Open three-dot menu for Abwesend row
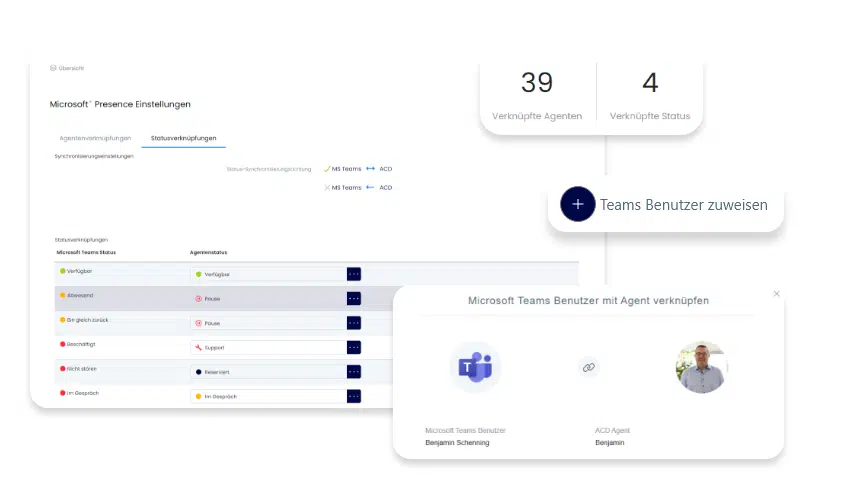Image resolution: width=852 pixels, height=478 pixels. [x=353, y=298]
